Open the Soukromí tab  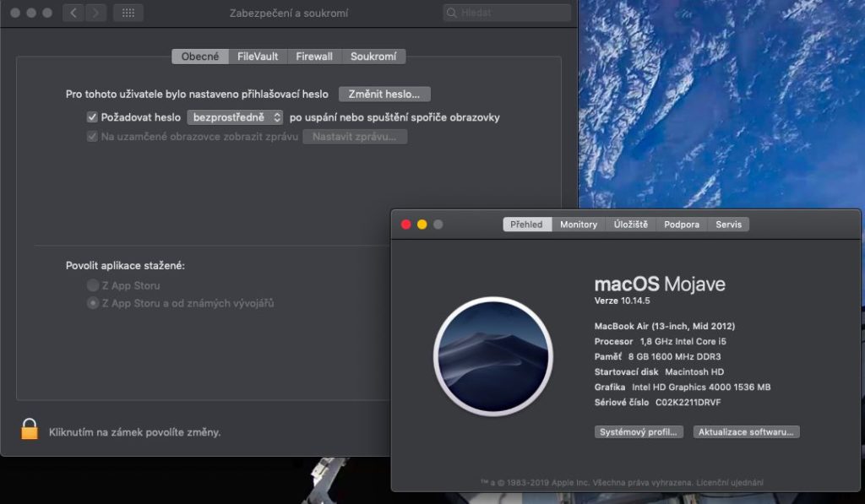pos(373,57)
